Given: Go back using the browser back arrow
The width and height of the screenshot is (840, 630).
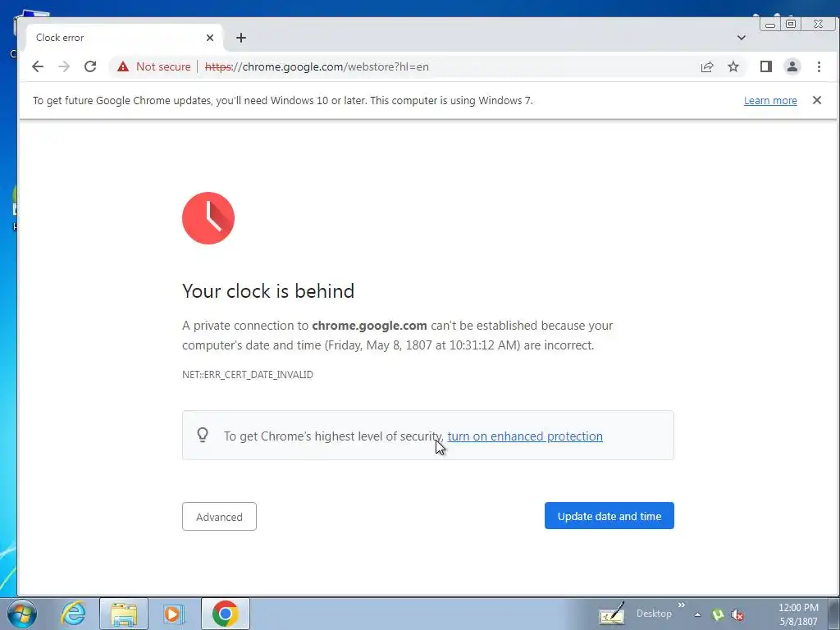Looking at the screenshot, I should pos(38,66).
